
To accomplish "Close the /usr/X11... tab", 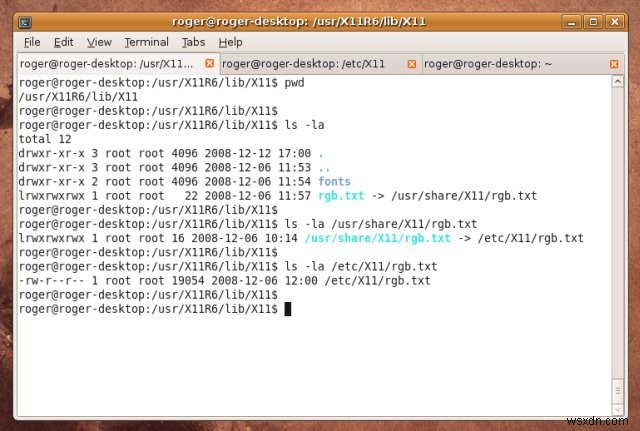I will click(x=209, y=63).
